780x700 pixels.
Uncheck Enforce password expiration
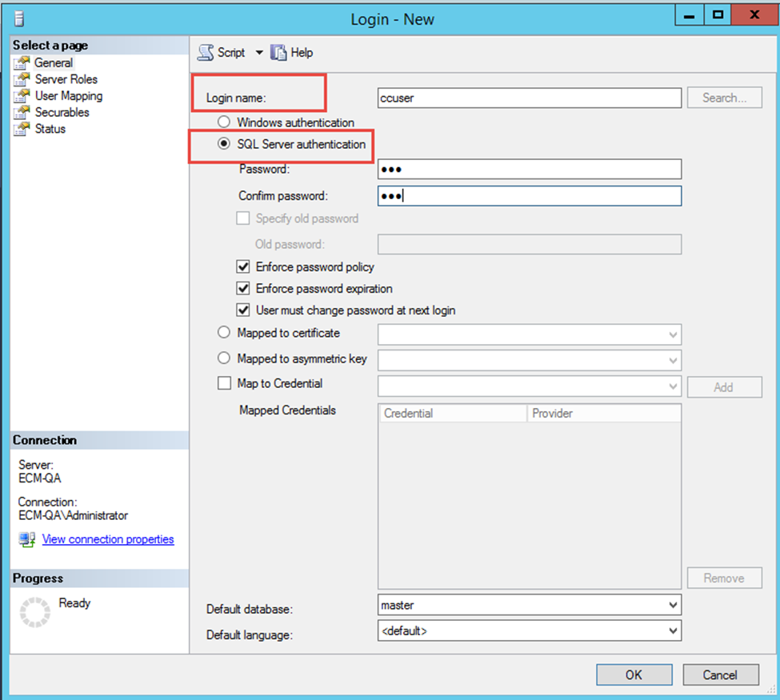pyautogui.click(x=243, y=289)
